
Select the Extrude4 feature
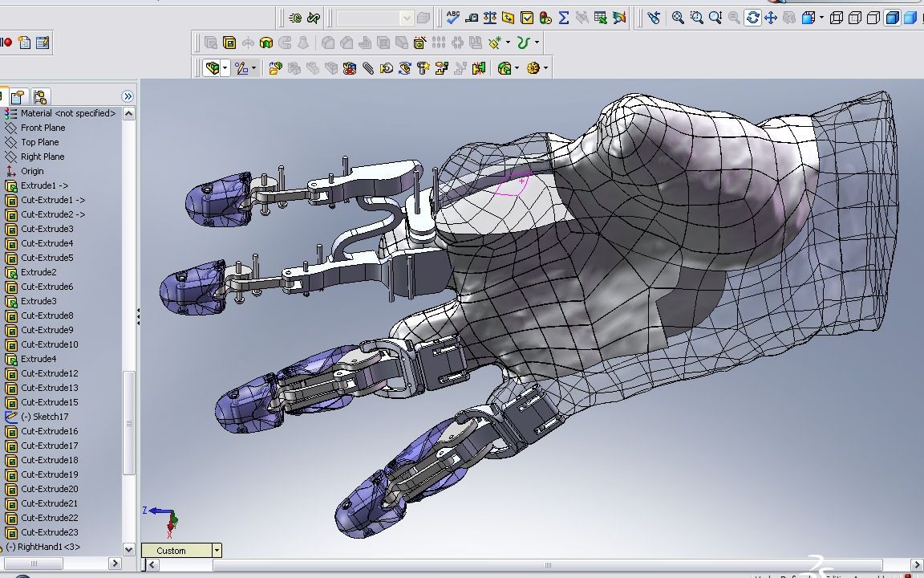(x=38, y=359)
